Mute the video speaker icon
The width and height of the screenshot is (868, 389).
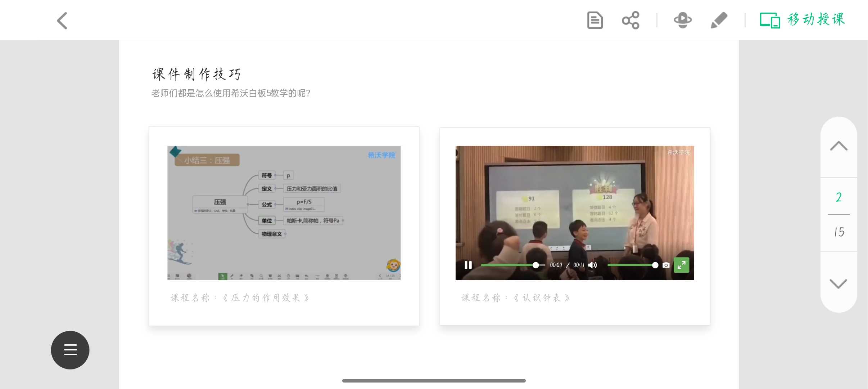click(x=592, y=265)
